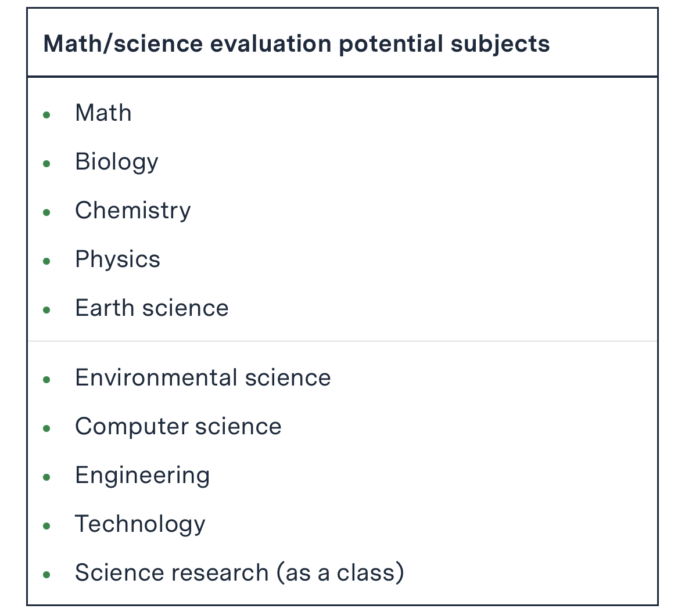Screen dimensions: 685x616
Task: Click the Engineering list entry
Action: coord(142,475)
